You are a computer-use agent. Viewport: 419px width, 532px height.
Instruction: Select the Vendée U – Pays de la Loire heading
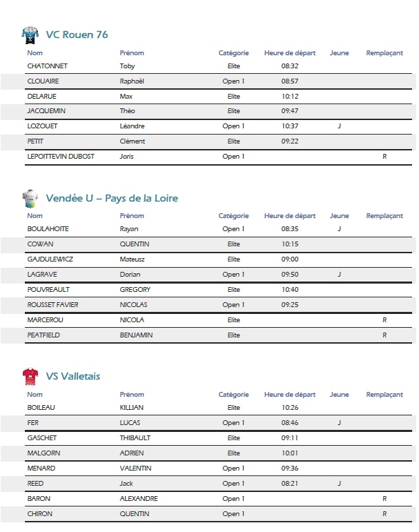(x=112, y=198)
